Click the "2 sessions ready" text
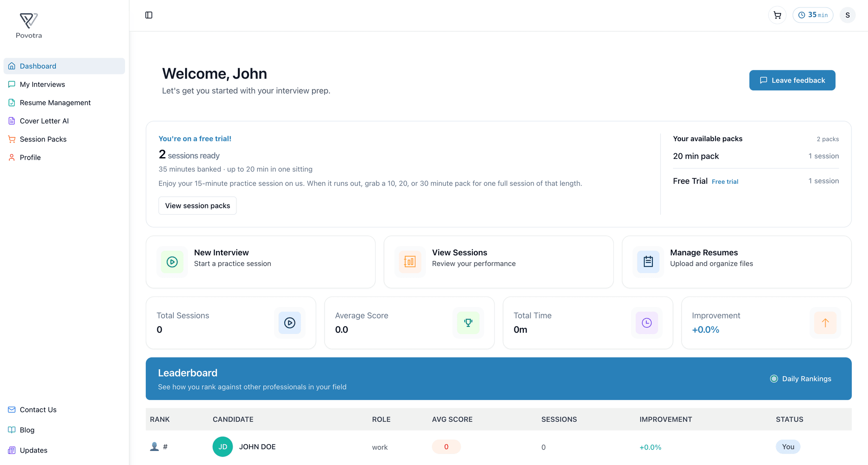The image size is (868, 465). point(189,155)
